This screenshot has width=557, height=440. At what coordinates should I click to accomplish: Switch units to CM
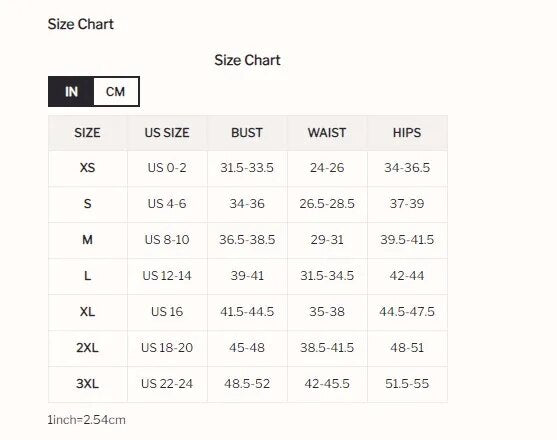116,92
